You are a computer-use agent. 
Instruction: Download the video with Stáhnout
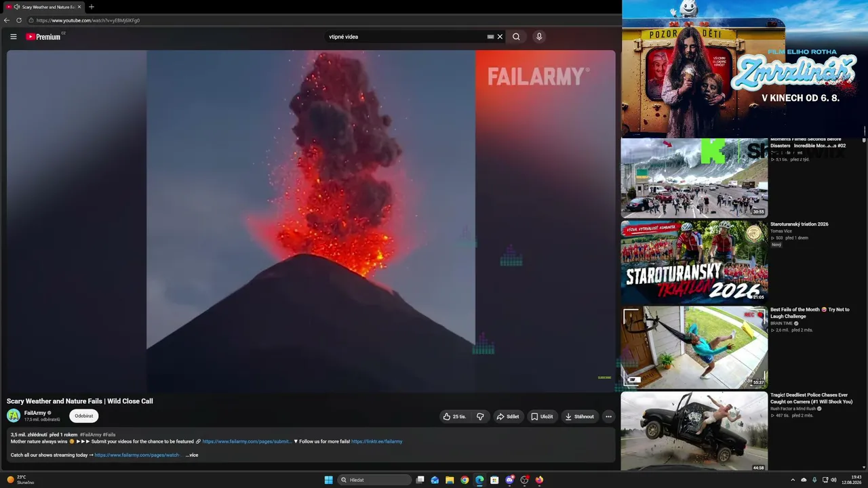coord(579,416)
